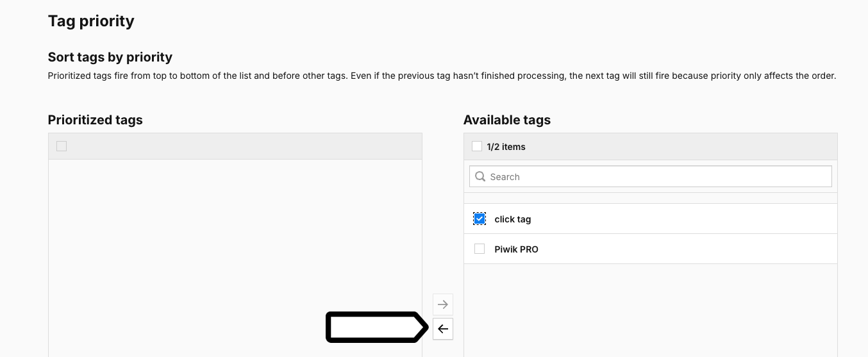Click the black tooltip callout beside the arrow

[x=377, y=328]
